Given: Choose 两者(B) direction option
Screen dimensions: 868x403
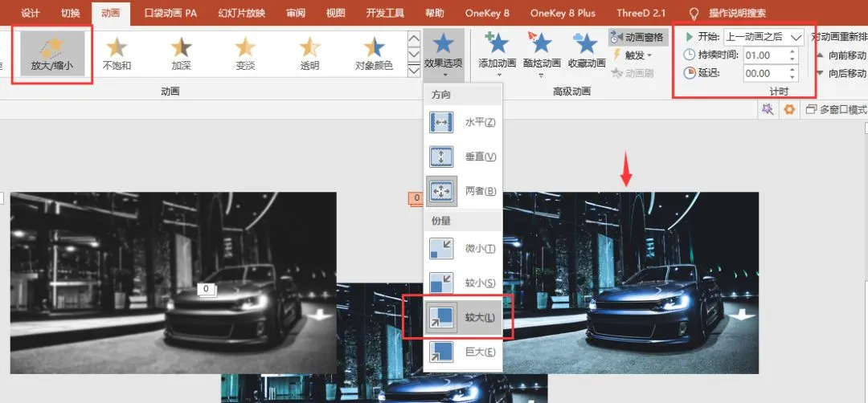Looking at the screenshot, I should point(463,191).
